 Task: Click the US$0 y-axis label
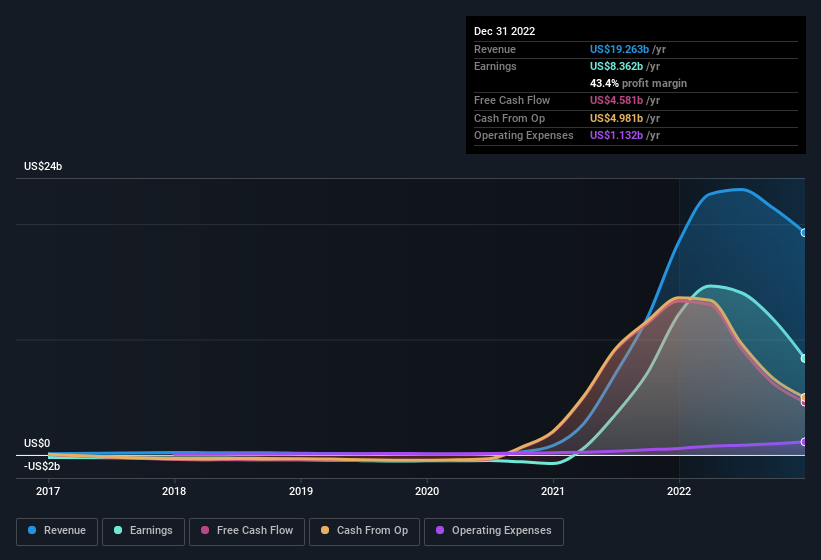point(37,443)
